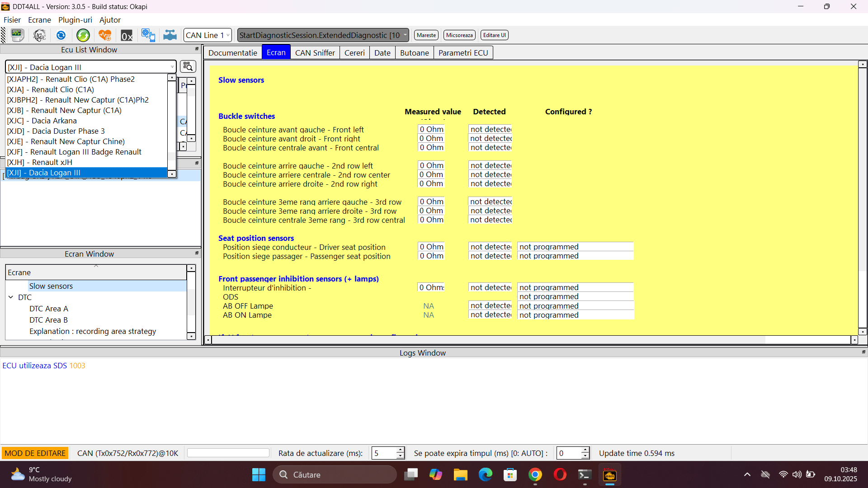The width and height of the screenshot is (868, 488).
Task: Switch to the CAN Sniffer tab
Action: (315, 52)
